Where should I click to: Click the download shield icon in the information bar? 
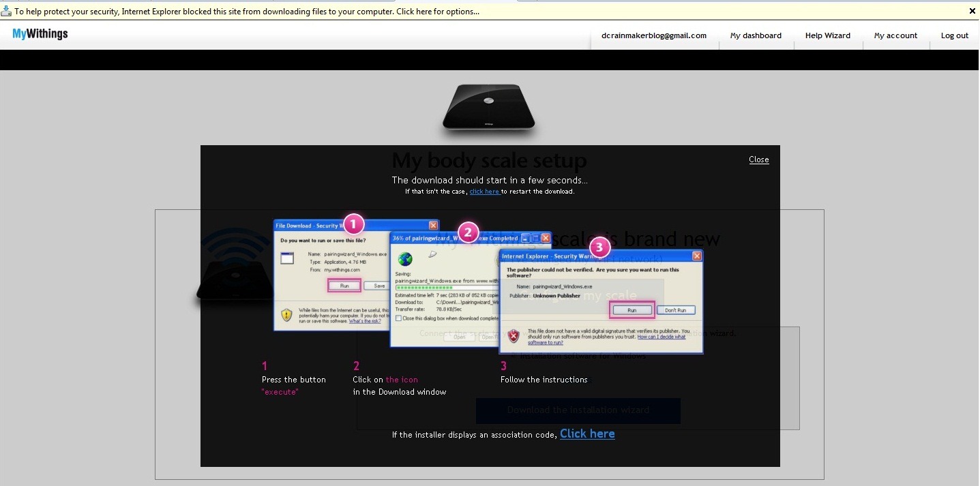6,11
